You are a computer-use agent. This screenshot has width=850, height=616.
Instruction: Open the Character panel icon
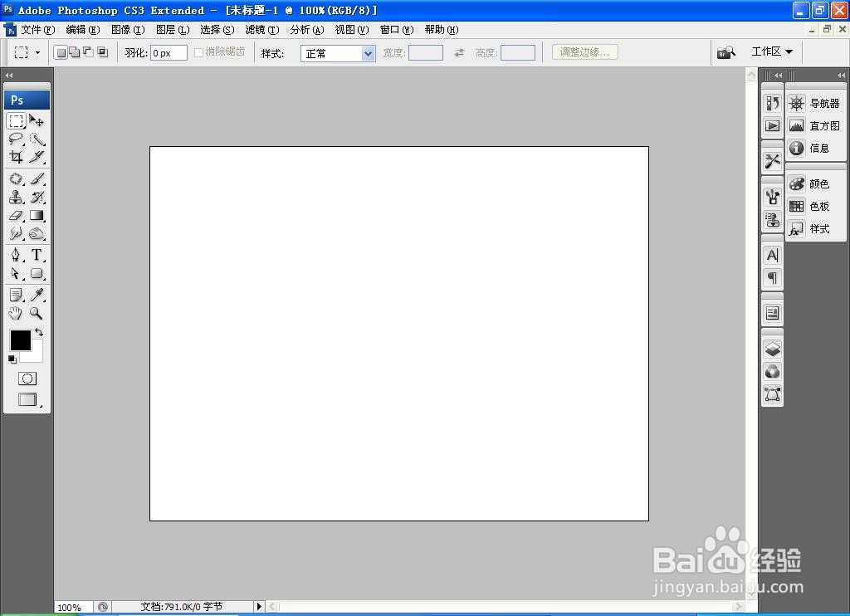pos(773,256)
